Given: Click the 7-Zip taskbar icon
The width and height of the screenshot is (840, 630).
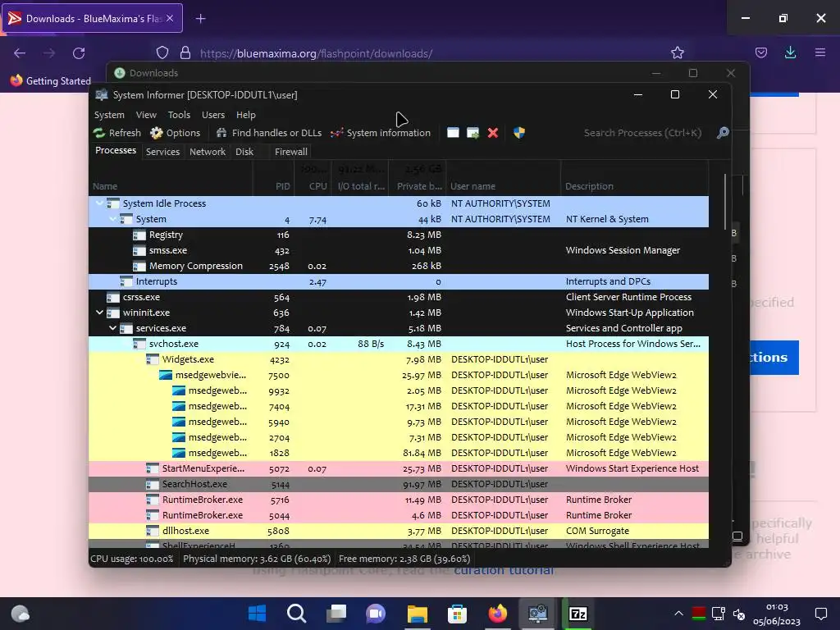Looking at the screenshot, I should pos(577,614).
